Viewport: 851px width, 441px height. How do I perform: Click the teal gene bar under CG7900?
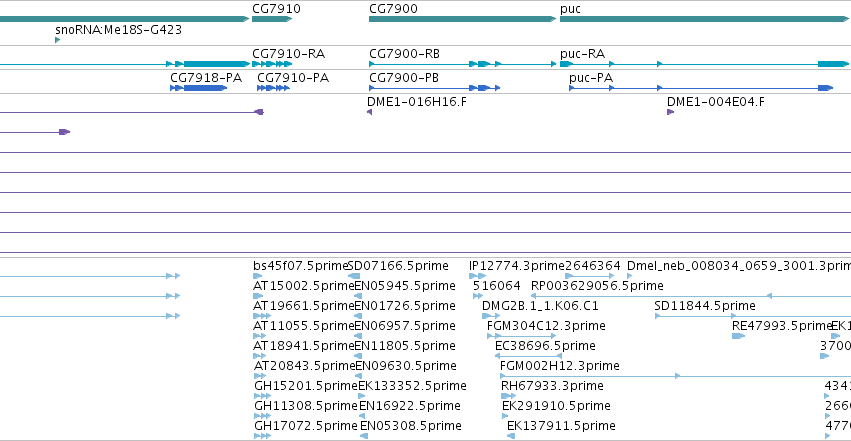click(462, 19)
